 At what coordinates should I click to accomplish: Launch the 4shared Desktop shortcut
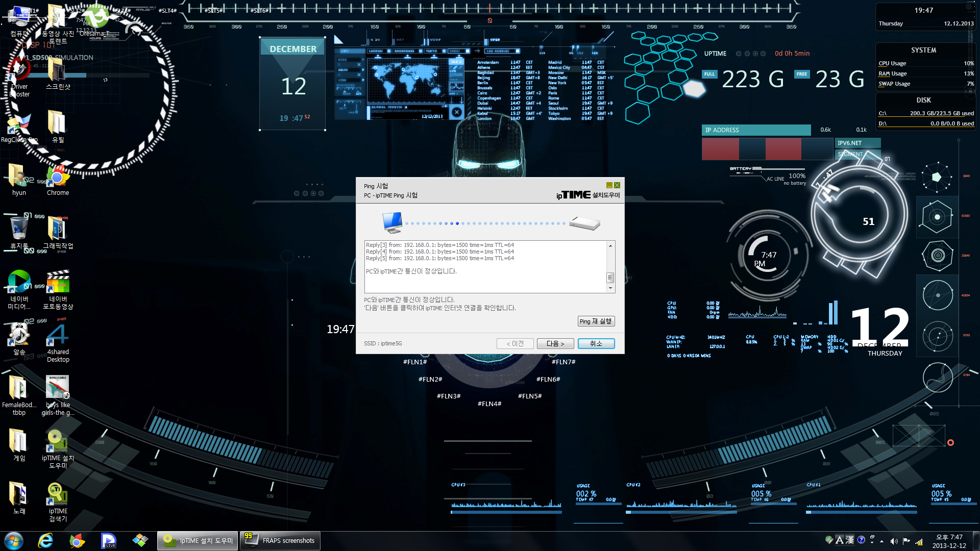pos(58,343)
